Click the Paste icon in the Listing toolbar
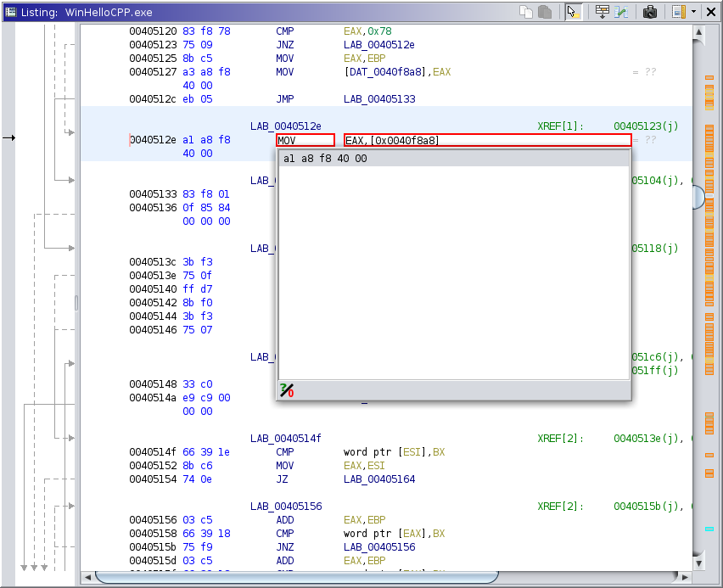This screenshot has height=588, width=723. pos(545,12)
